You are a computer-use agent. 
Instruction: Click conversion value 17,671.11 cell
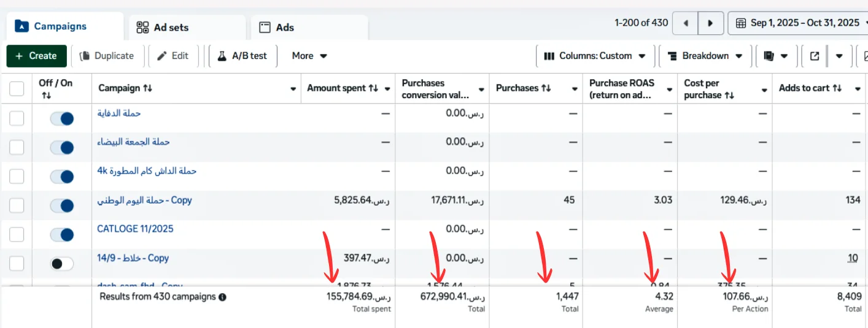pos(457,200)
